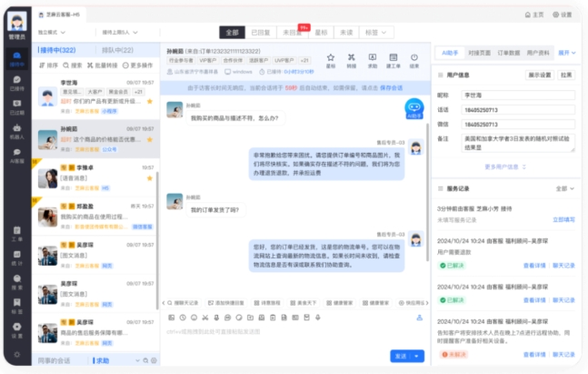This screenshot has height=374, width=588.
Task: Click the gear icon at the sidebar bottom
Action: click(17, 354)
